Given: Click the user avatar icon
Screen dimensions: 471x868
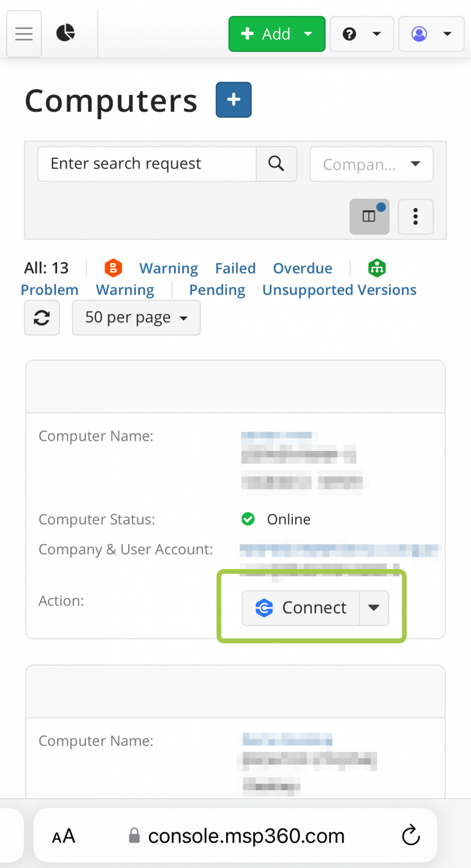Looking at the screenshot, I should pyautogui.click(x=419, y=34).
